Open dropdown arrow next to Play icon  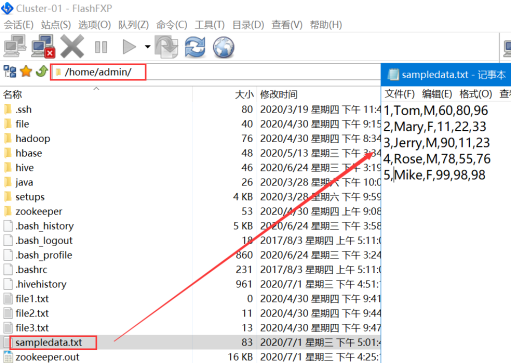pos(147,47)
